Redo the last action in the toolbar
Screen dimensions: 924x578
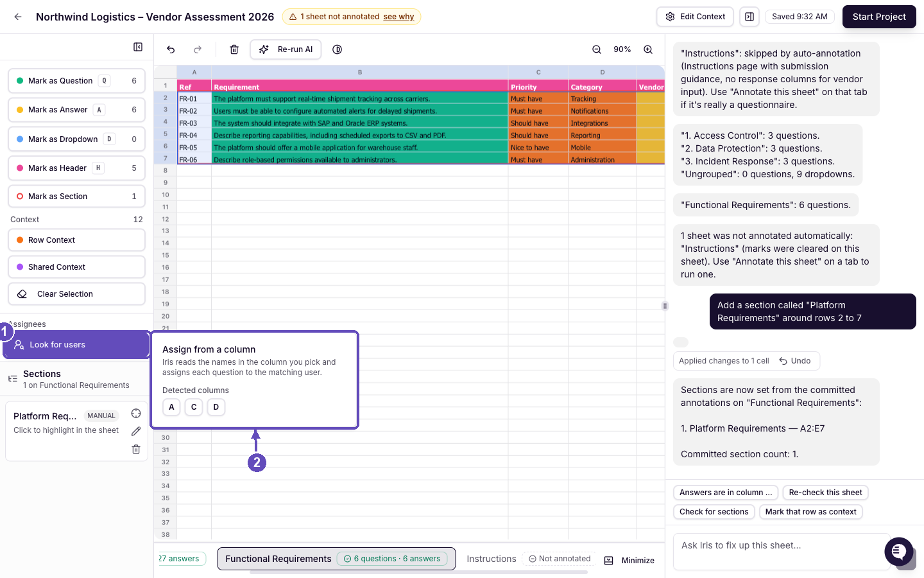198,49
